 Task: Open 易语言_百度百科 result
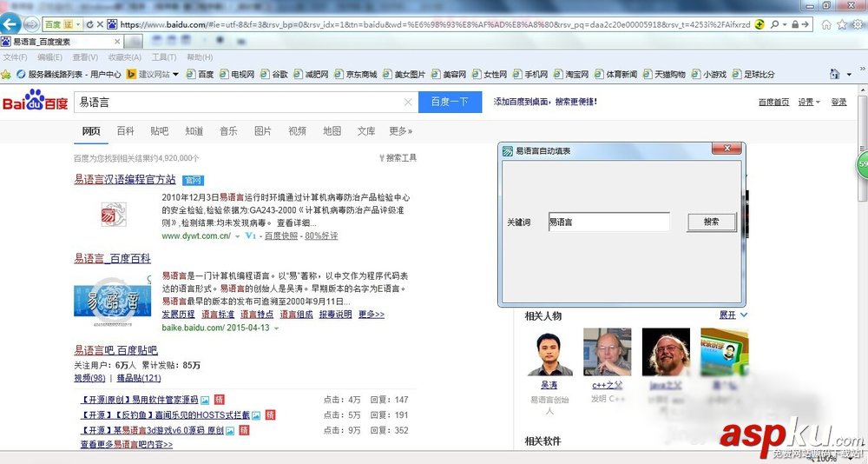tap(112, 258)
